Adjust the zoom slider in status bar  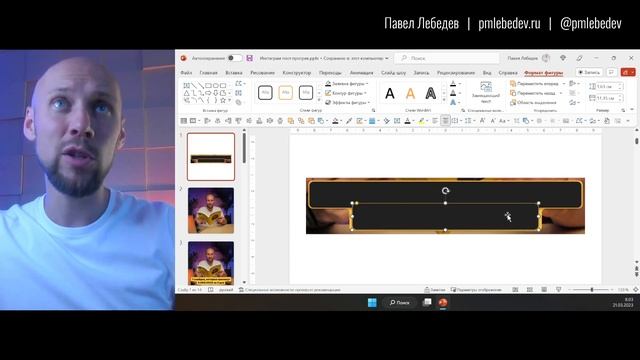[x=591, y=290]
